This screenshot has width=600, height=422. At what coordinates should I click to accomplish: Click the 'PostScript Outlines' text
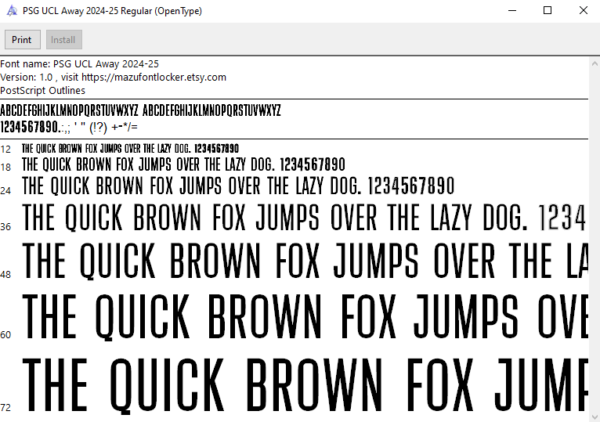[x=42, y=91]
